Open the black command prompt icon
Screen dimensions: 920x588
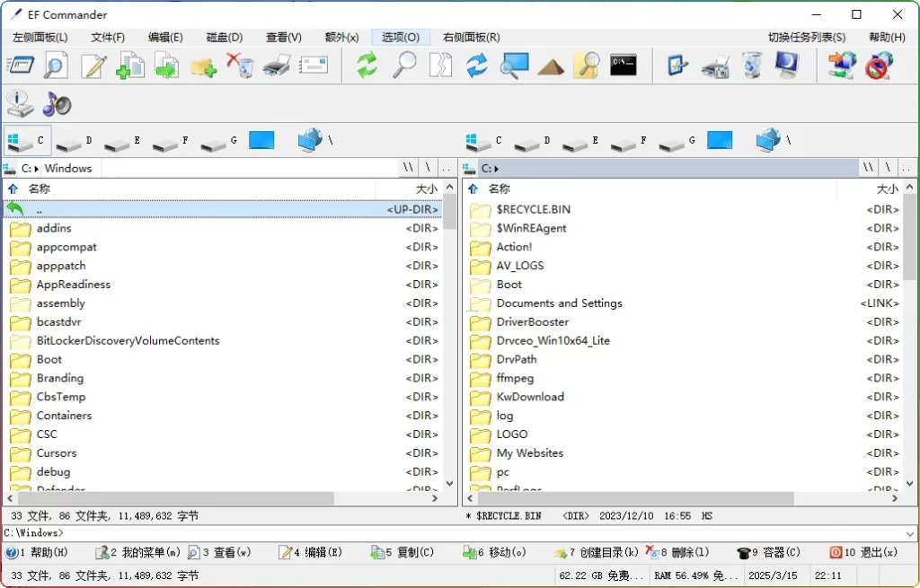tap(624, 65)
